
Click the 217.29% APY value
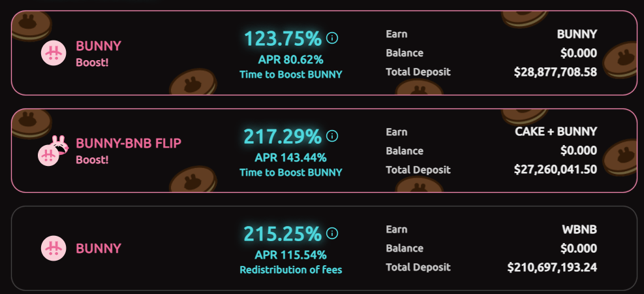pyautogui.click(x=283, y=137)
